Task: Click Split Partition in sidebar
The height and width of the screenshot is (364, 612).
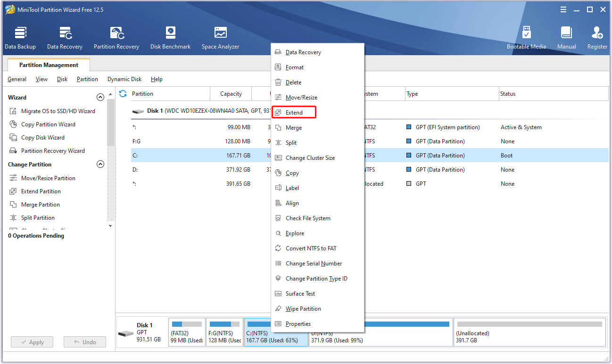Action: pyautogui.click(x=32, y=218)
